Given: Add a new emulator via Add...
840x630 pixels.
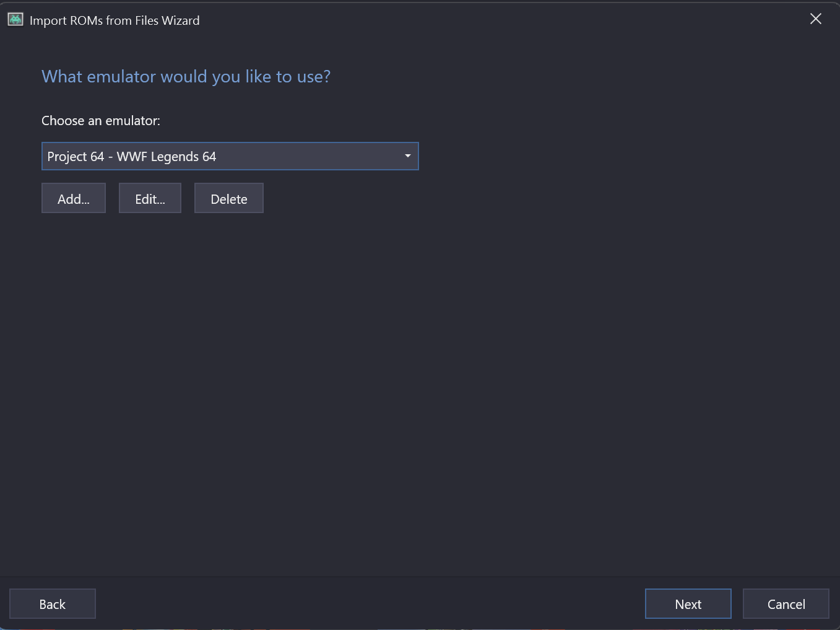Looking at the screenshot, I should point(74,198).
